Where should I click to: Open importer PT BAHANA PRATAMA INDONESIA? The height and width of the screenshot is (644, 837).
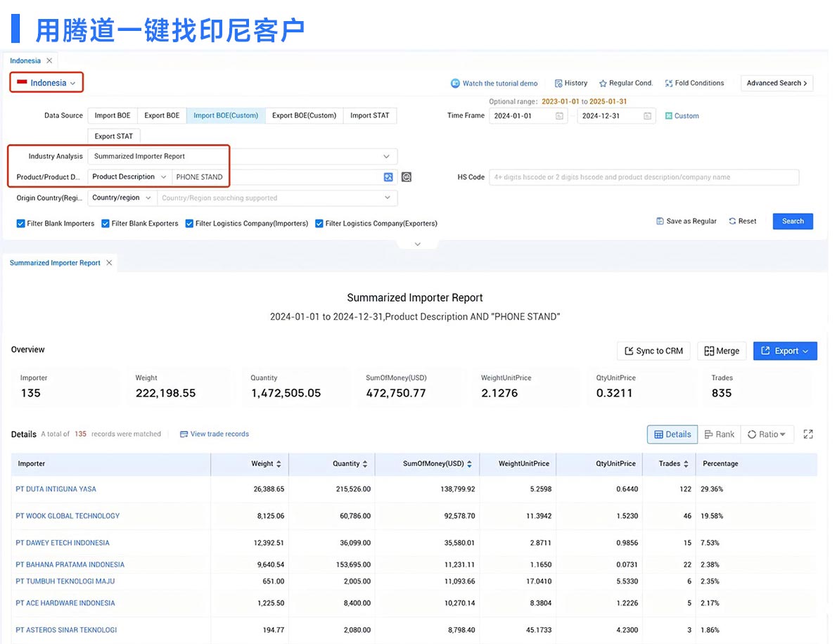(x=70, y=565)
